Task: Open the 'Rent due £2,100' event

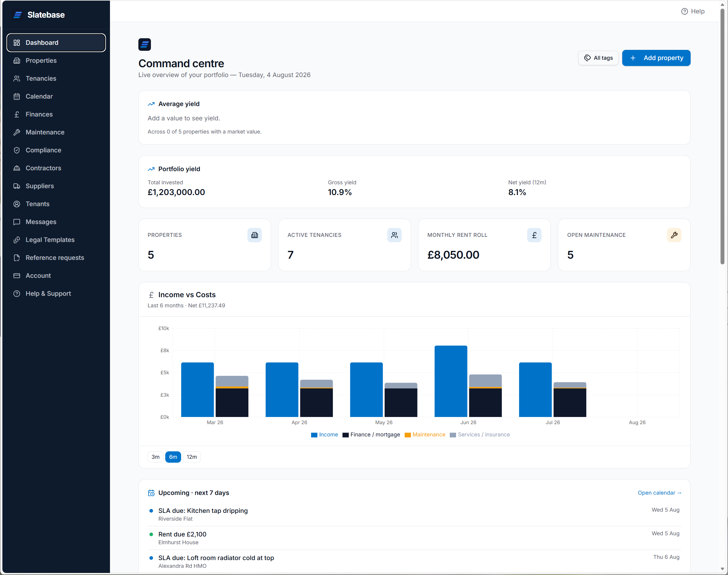Action: coord(414,538)
